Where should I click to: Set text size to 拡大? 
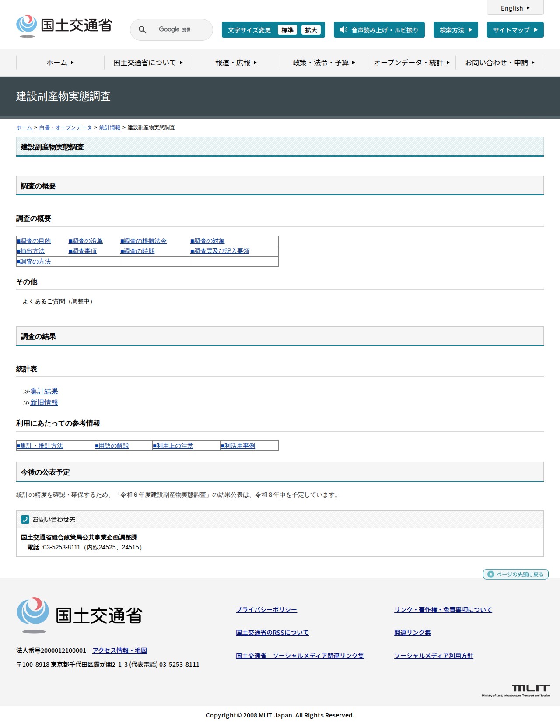(x=311, y=30)
